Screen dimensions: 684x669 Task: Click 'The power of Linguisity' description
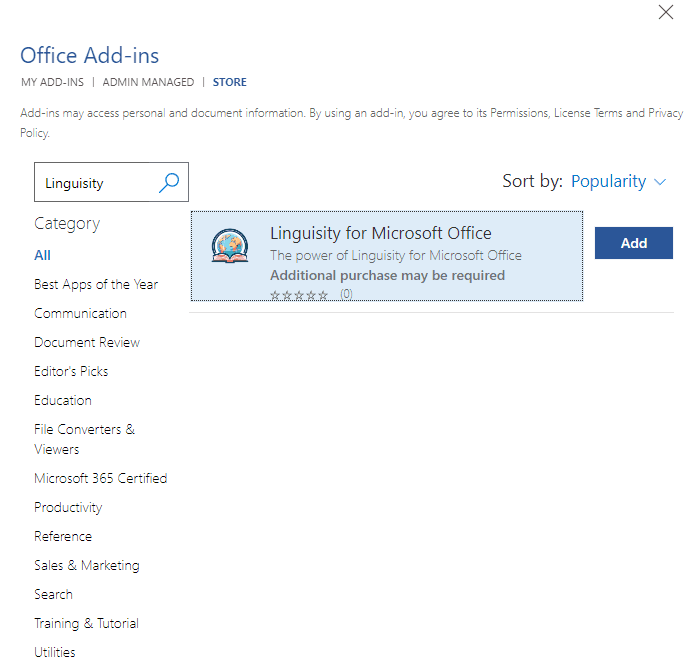(x=396, y=255)
